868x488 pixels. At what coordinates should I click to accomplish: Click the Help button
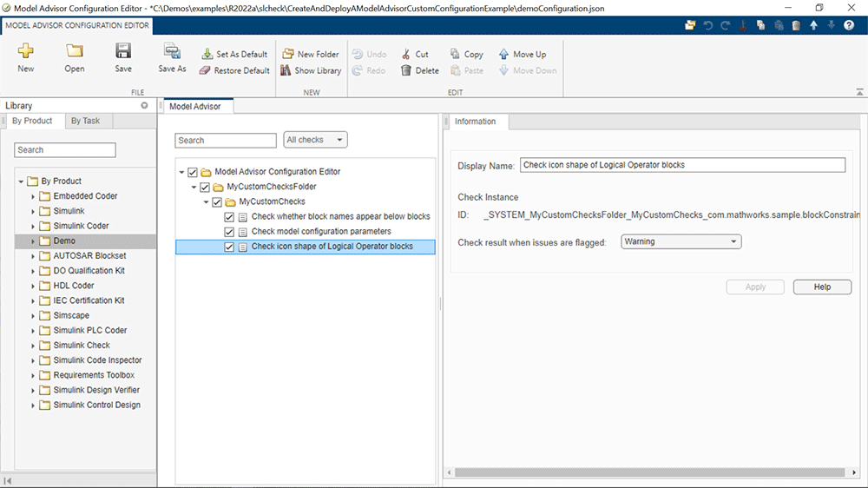point(822,287)
